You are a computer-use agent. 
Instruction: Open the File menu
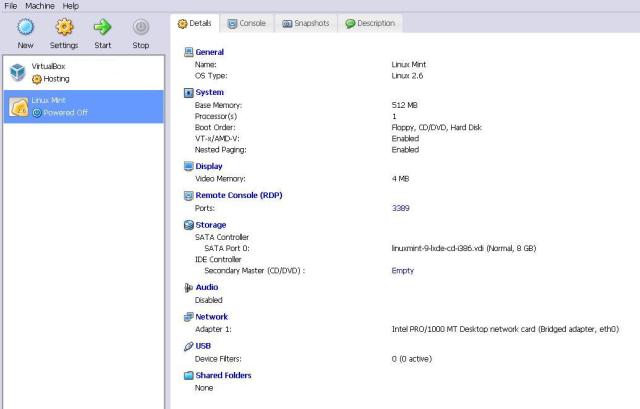click(11, 6)
